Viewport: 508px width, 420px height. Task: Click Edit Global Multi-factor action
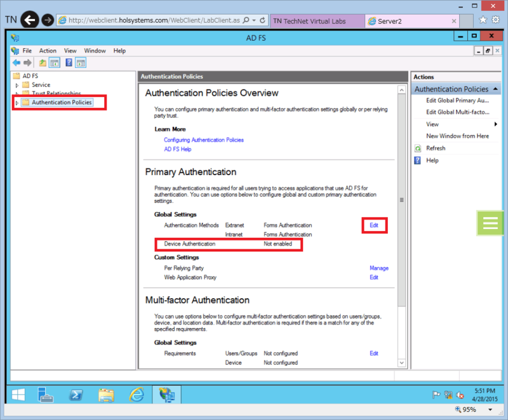click(x=457, y=112)
